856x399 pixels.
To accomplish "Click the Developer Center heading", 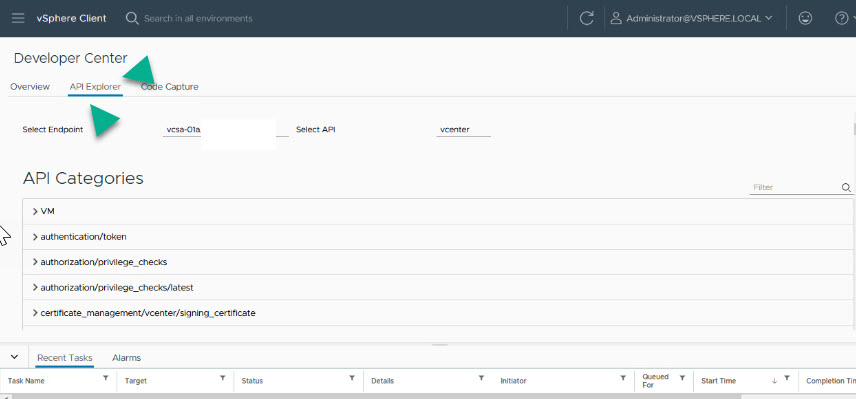I will pyautogui.click(x=70, y=58).
